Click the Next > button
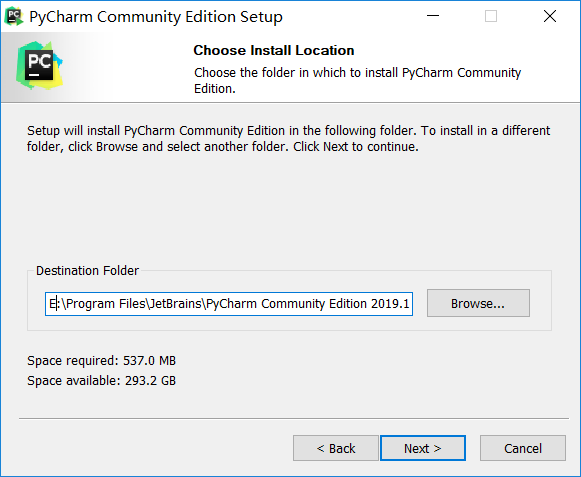The width and height of the screenshot is (581, 477). (x=423, y=448)
